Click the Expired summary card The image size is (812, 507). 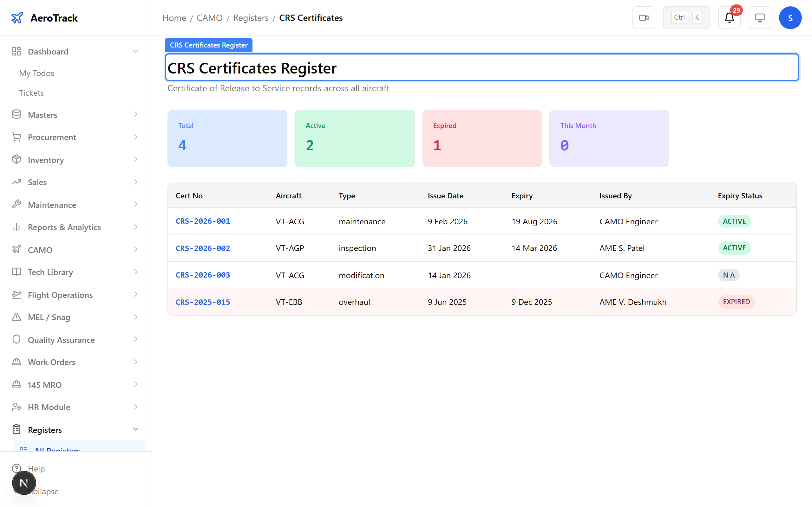tap(481, 138)
